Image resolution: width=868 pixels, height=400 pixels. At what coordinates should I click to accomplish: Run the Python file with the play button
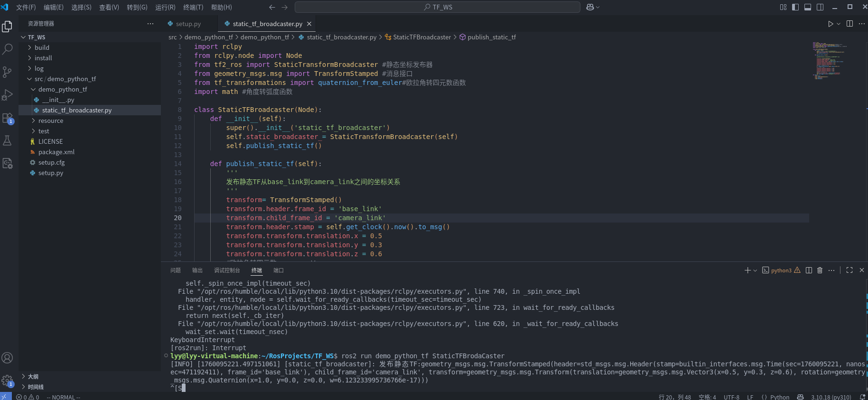[831, 24]
